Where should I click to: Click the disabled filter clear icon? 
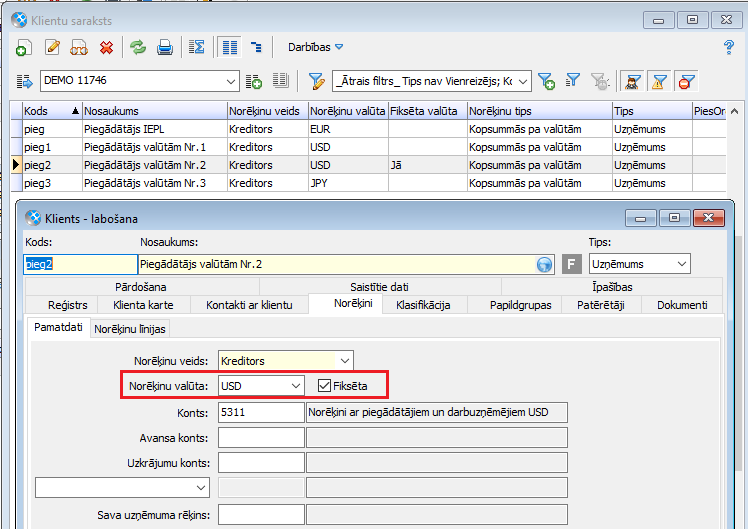coord(601,82)
